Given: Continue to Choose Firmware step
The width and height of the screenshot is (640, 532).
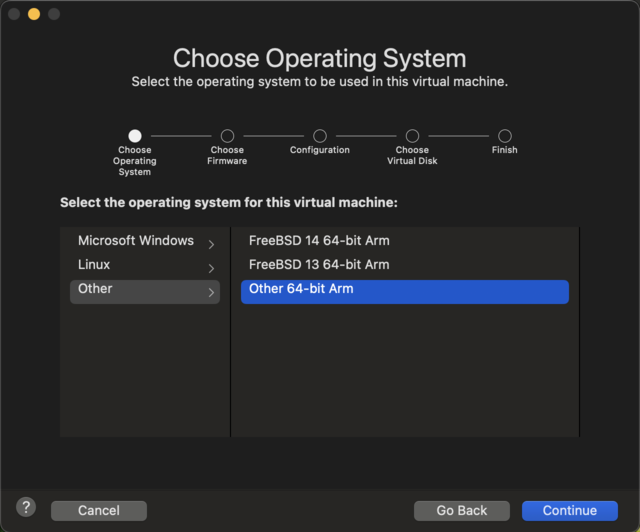Looking at the screenshot, I should pyautogui.click(x=569, y=510).
